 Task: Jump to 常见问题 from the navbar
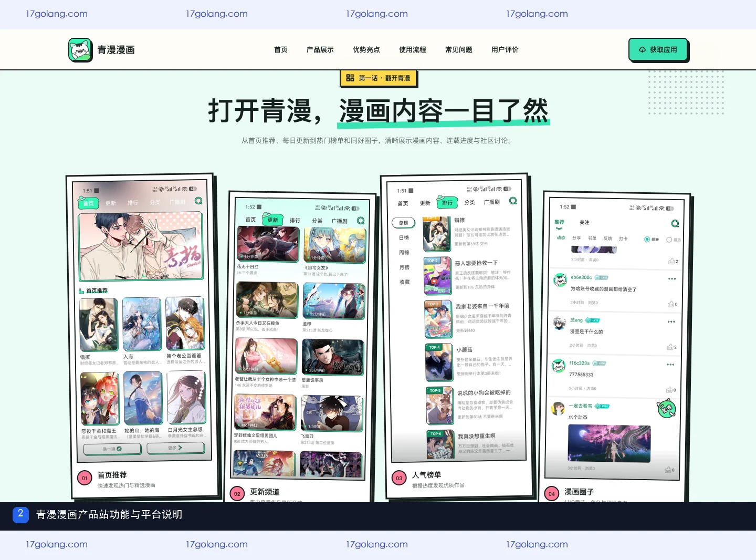pos(459,49)
